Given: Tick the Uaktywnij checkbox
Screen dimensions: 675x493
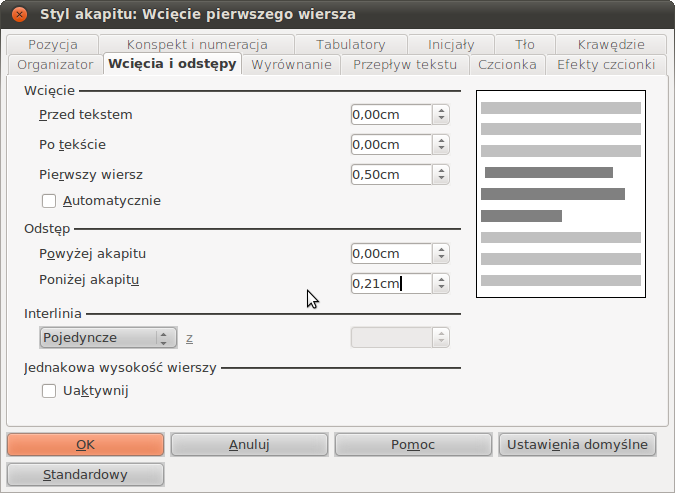Looking at the screenshot, I should [x=49, y=391].
